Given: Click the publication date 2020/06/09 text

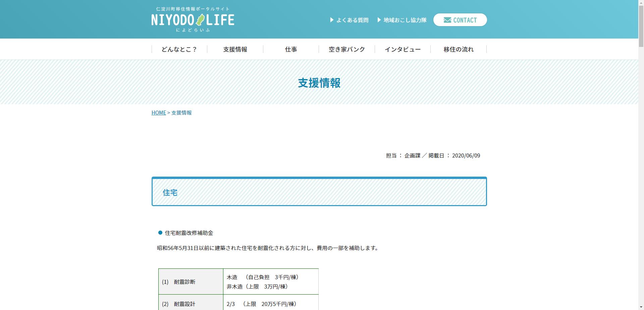Looking at the screenshot, I should pyautogui.click(x=466, y=155).
